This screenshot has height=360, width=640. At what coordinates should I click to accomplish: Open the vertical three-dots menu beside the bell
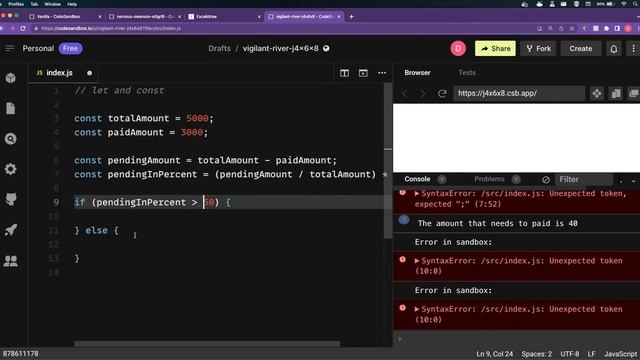(633, 49)
